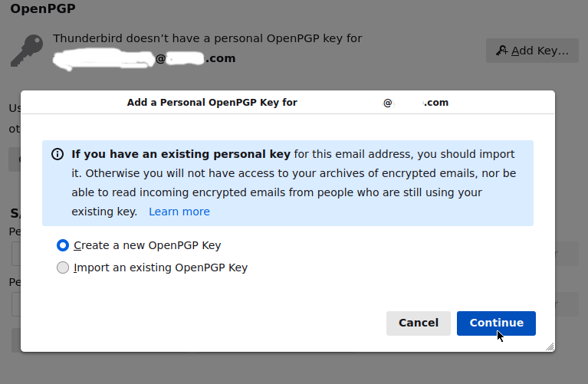Click the key-plus icon on Add Key button
Viewport: 588px width, 384px height.
(502, 51)
